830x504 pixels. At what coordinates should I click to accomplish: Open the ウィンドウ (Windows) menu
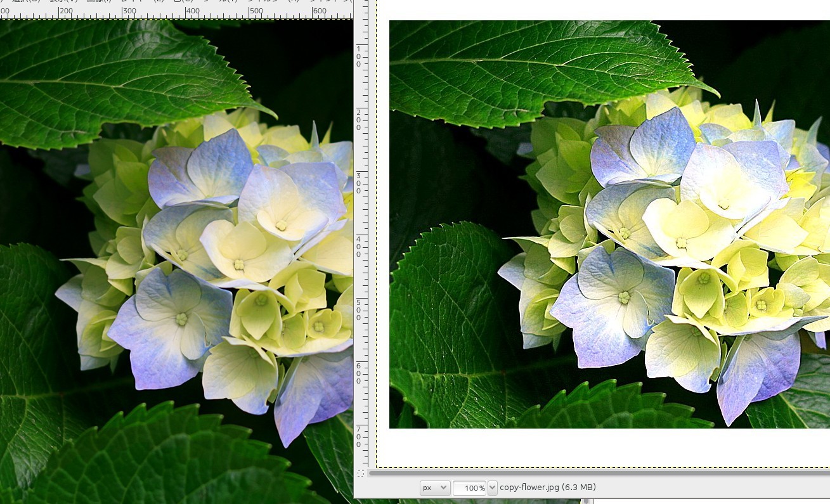(x=330, y=3)
